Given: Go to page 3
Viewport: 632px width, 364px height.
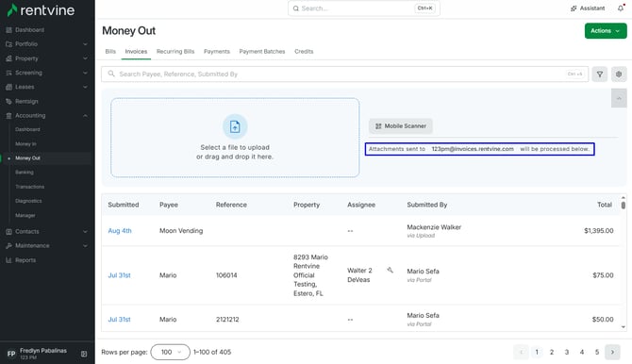Looking at the screenshot, I should [567, 352].
